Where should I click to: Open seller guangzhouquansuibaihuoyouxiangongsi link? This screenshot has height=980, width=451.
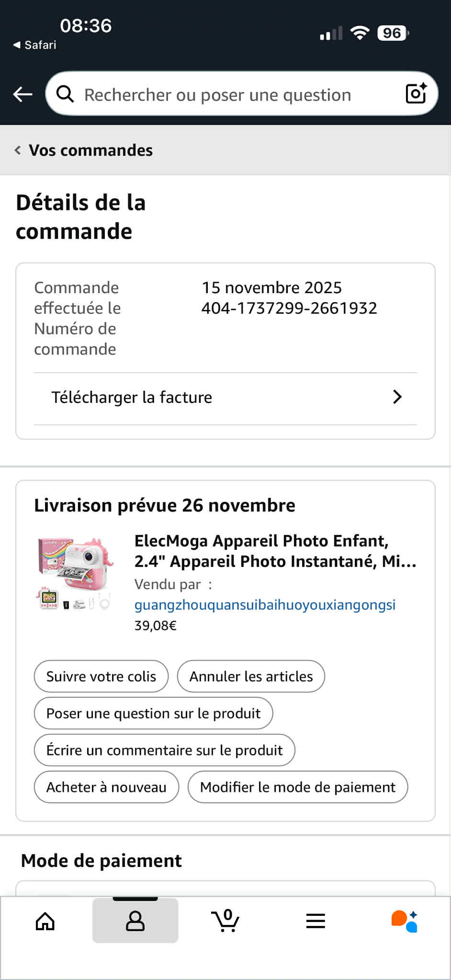[265, 605]
